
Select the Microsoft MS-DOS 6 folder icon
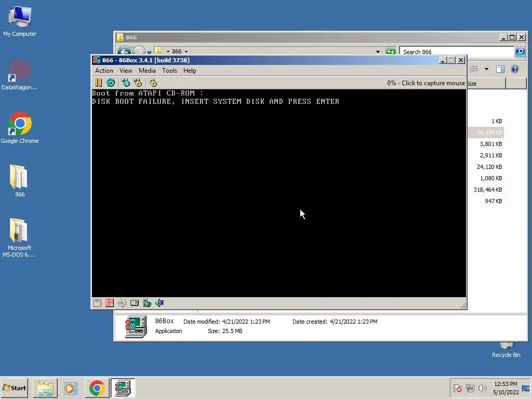(19, 237)
